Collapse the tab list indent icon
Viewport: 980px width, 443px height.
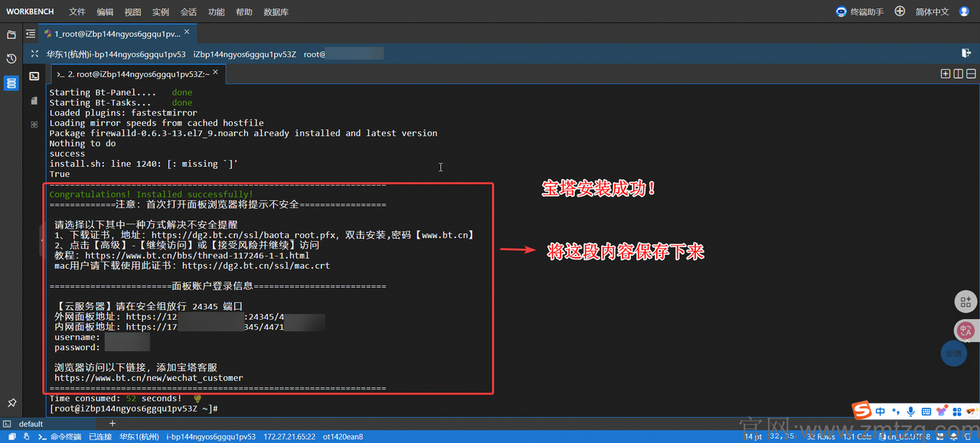point(31,34)
